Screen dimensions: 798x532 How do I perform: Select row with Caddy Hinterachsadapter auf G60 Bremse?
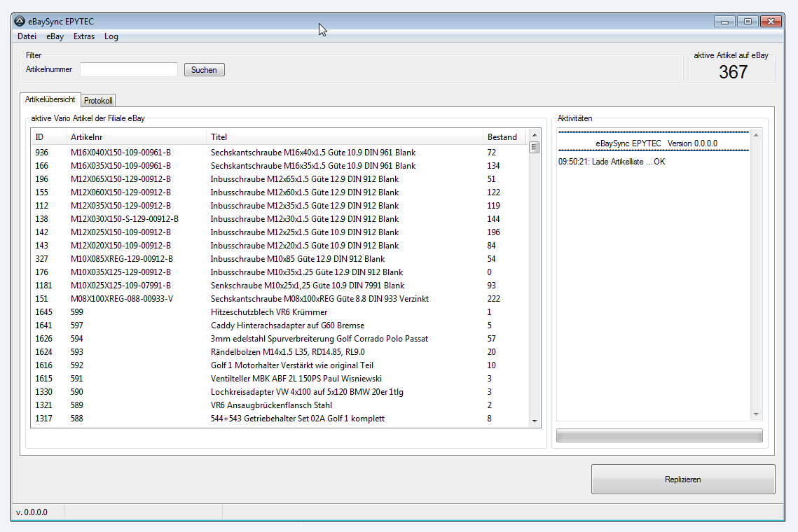click(287, 325)
